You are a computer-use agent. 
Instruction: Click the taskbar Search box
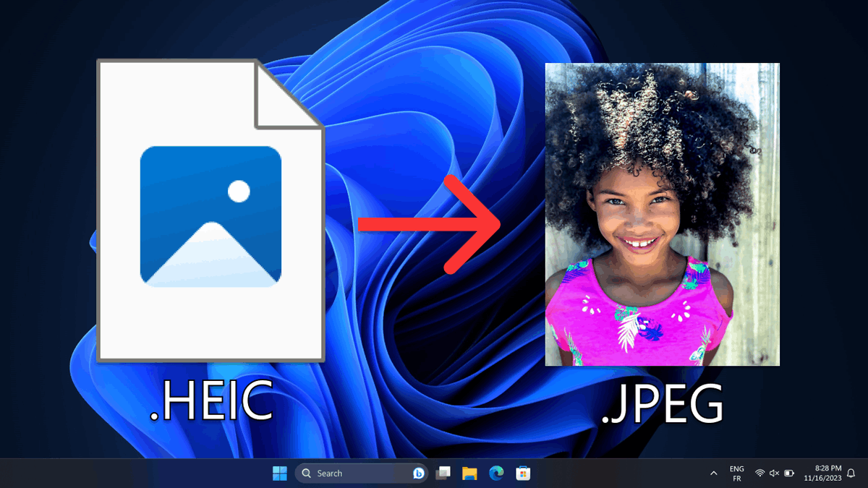[x=362, y=474]
